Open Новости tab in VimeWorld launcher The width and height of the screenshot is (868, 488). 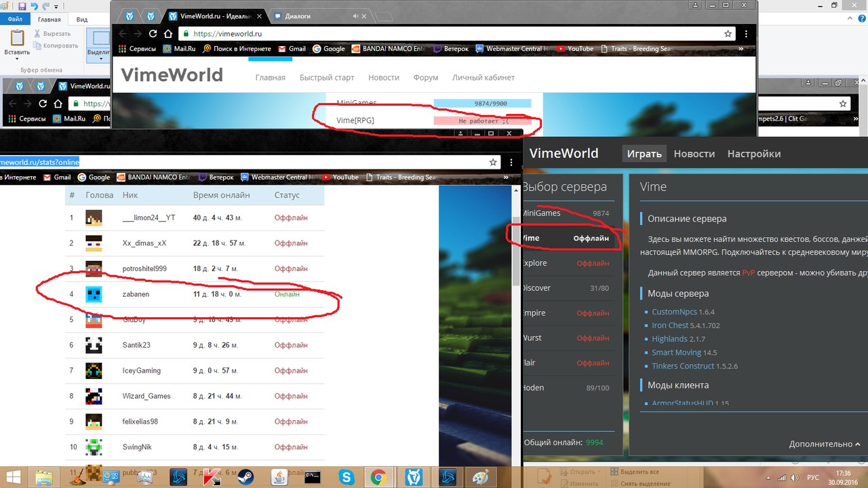click(694, 154)
